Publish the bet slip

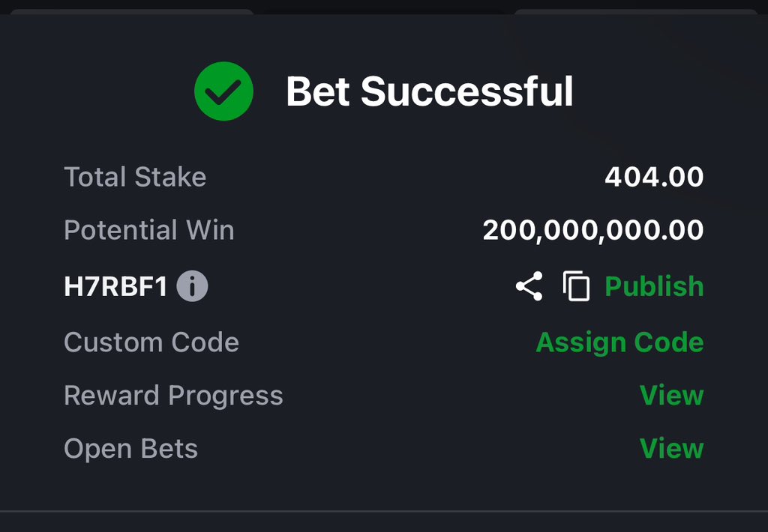click(x=654, y=286)
